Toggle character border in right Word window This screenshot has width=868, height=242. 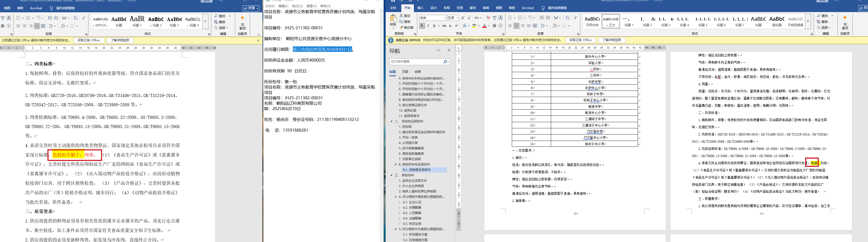click(x=501, y=18)
